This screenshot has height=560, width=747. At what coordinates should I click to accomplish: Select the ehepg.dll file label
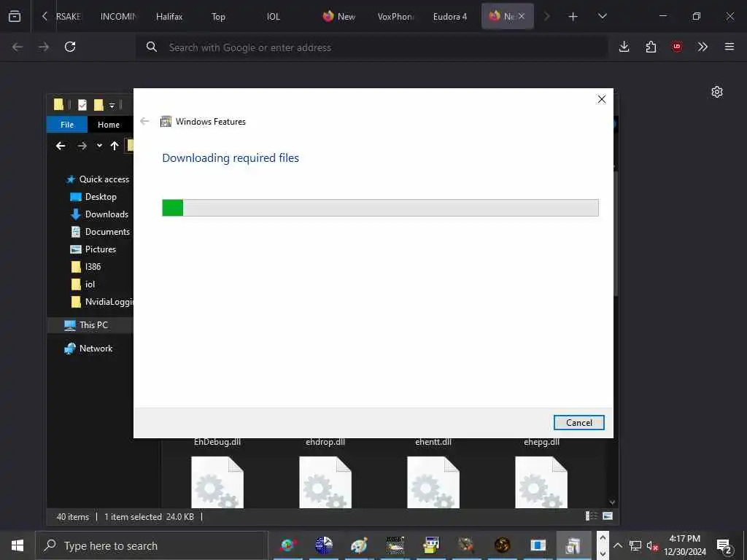(x=542, y=442)
